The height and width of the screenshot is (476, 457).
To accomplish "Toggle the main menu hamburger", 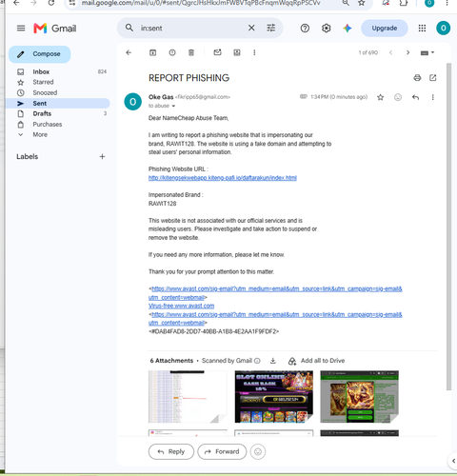I will point(21,29).
